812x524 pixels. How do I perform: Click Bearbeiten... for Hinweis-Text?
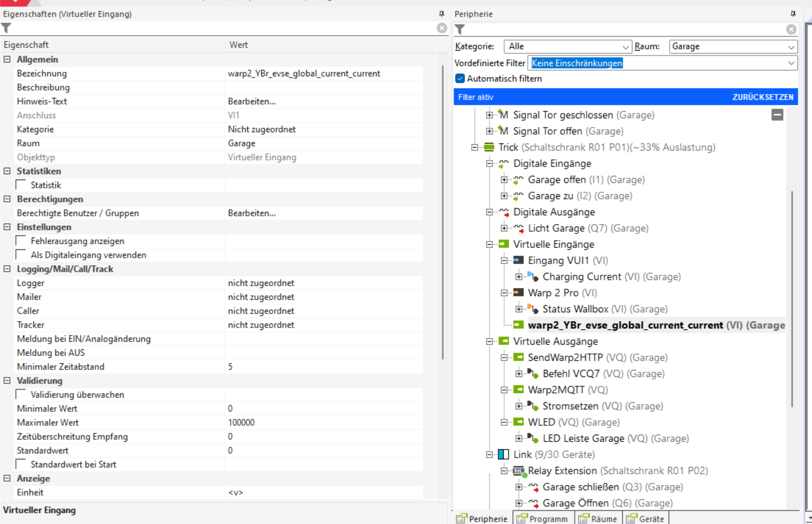[x=252, y=101]
